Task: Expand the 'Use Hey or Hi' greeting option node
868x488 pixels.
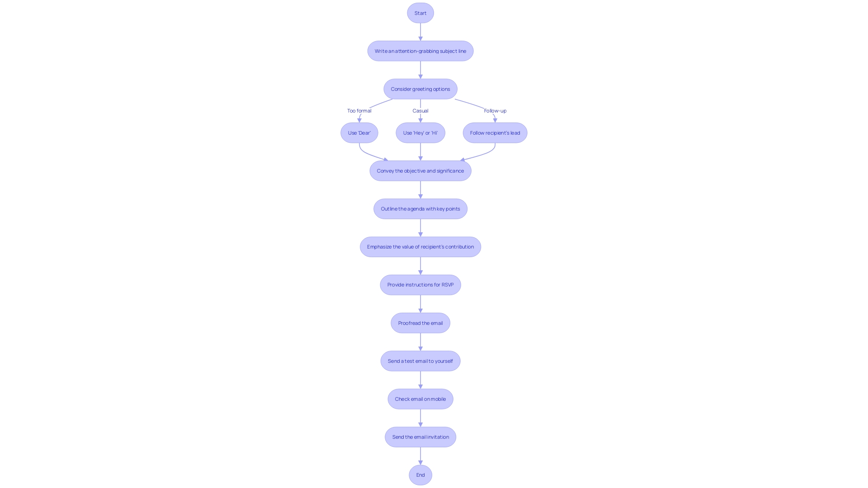Action: [420, 132]
